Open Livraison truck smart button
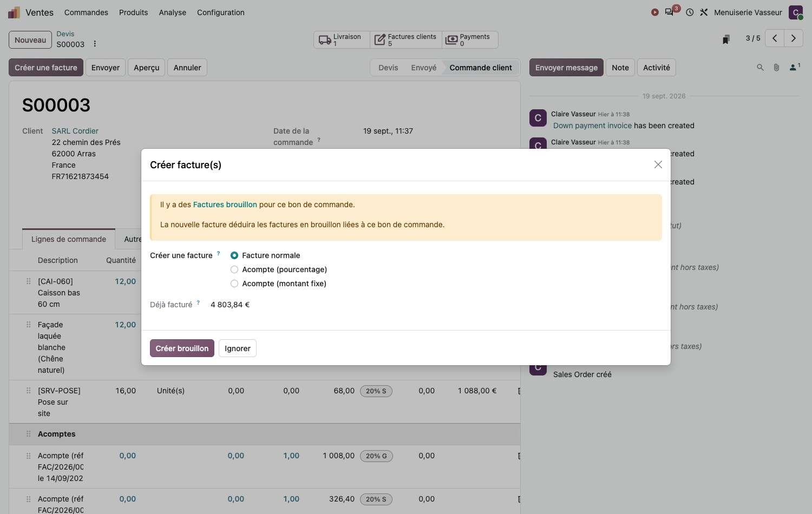 (x=342, y=40)
